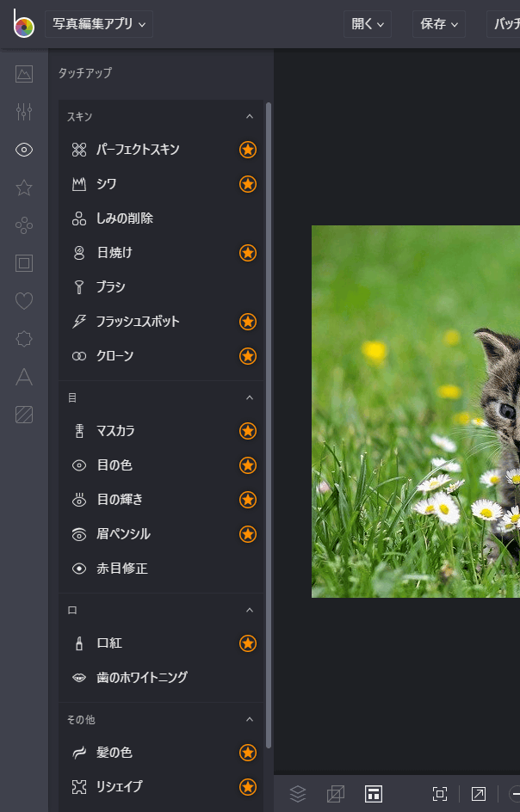Click the fullscreen arrow icon
This screenshot has width=520, height=812.
click(x=478, y=793)
